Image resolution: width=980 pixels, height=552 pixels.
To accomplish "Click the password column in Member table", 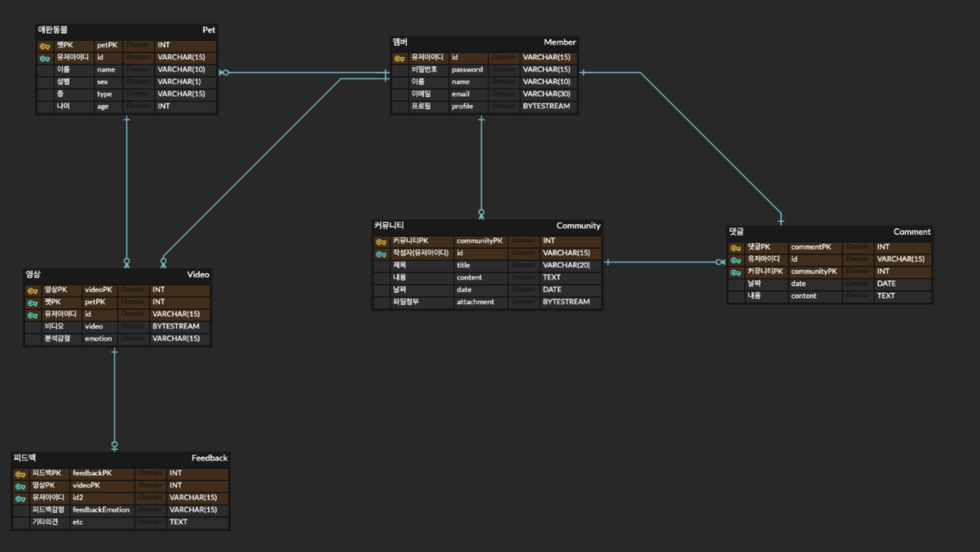I will click(467, 70).
